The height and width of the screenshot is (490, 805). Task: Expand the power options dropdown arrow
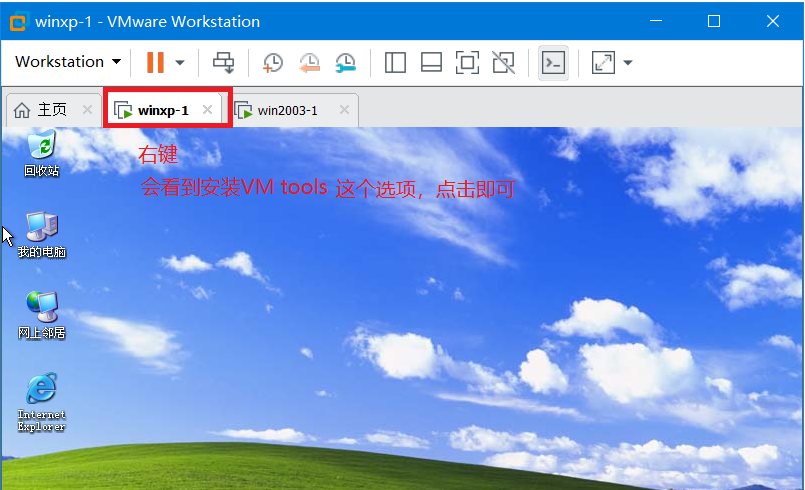click(x=180, y=63)
